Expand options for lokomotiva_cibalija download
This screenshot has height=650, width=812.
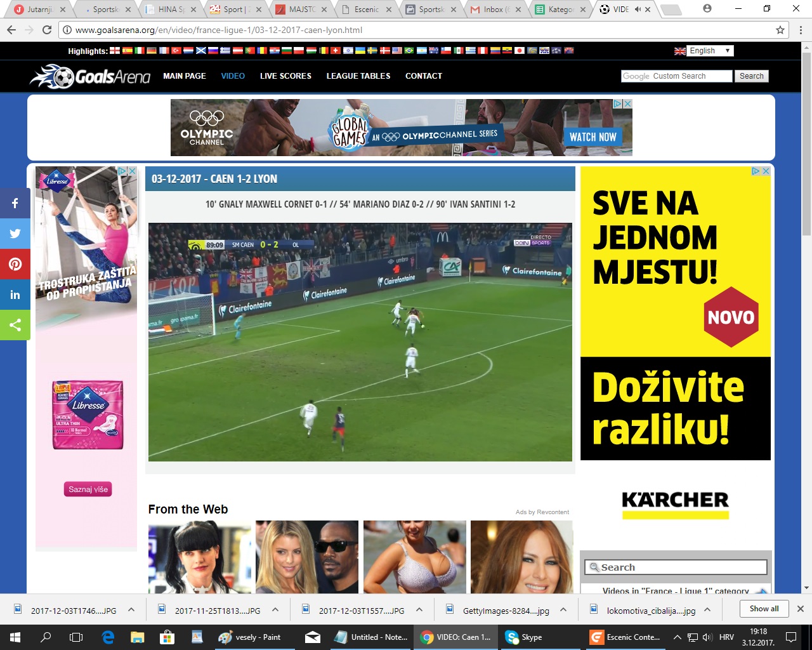(707, 610)
